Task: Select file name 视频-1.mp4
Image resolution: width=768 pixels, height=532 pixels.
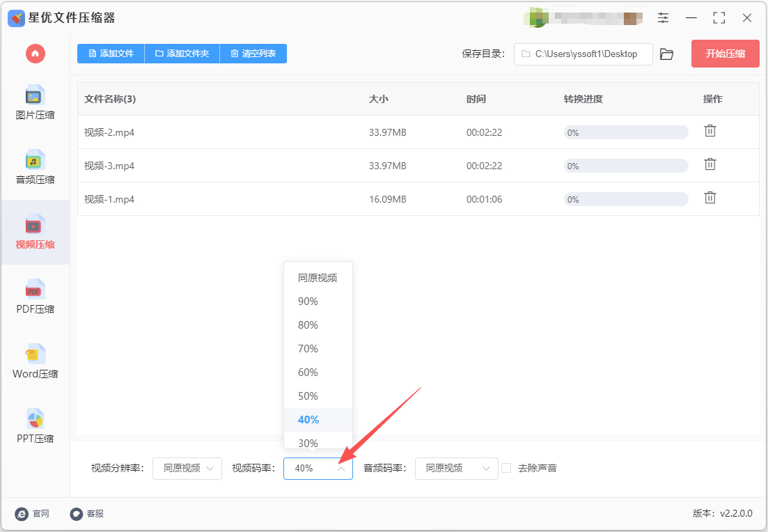Action: [109, 199]
